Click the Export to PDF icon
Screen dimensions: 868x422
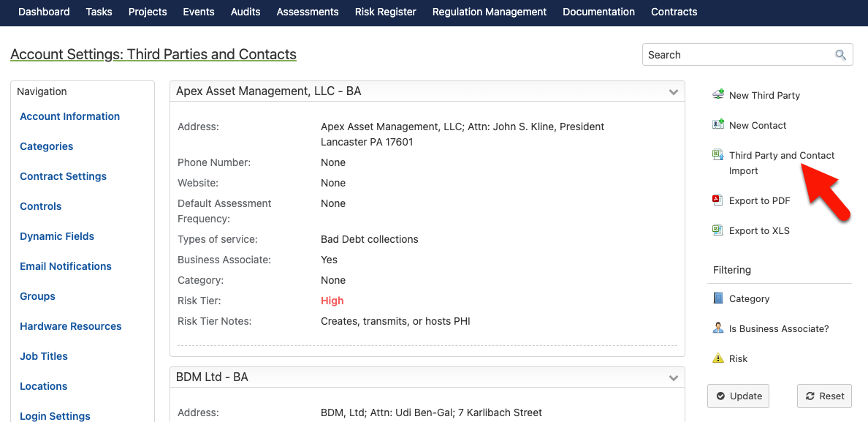click(718, 200)
